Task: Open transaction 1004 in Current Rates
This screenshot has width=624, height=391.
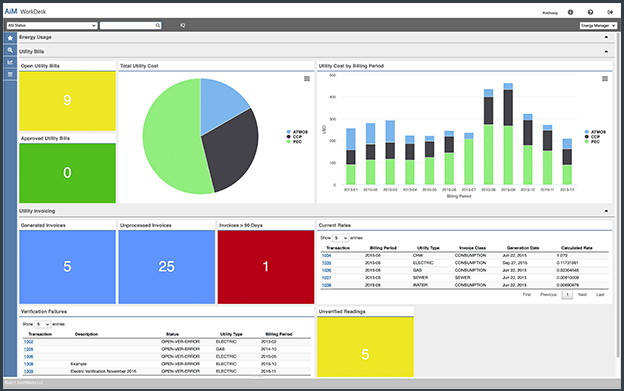Action: (x=326, y=256)
